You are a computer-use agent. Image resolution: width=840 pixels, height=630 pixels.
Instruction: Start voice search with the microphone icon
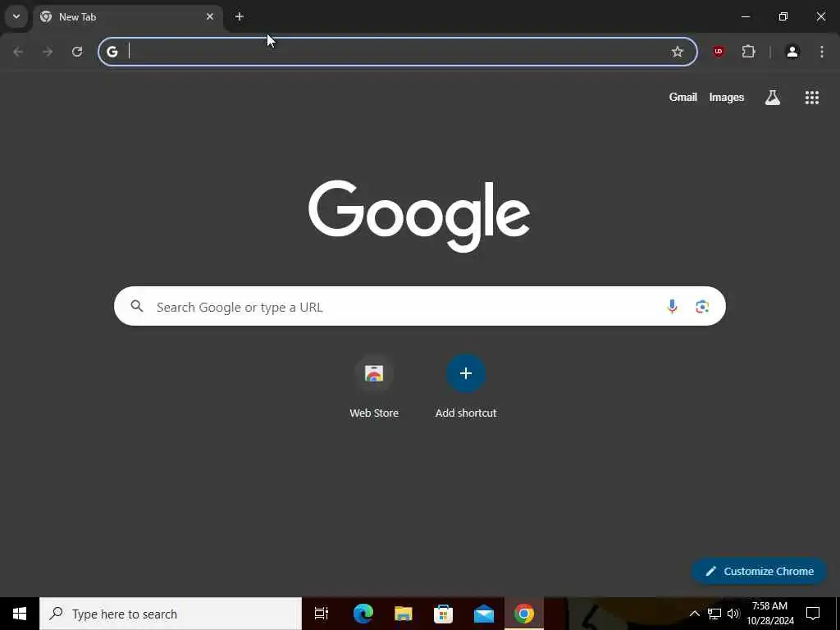[x=673, y=306]
